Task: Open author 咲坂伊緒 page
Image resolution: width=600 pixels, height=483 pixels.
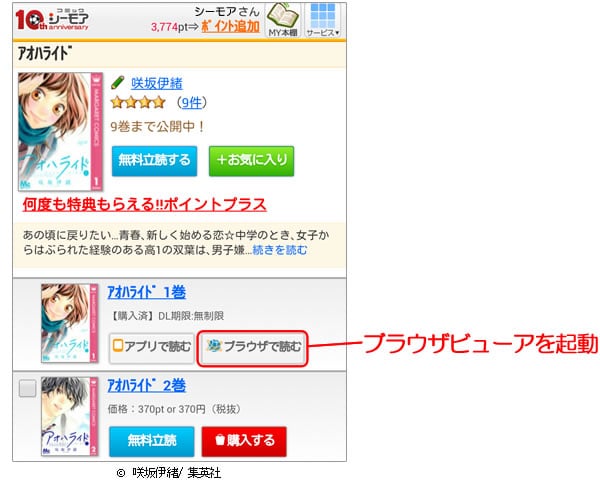Action: pyautogui.click(x=157, y=83)
